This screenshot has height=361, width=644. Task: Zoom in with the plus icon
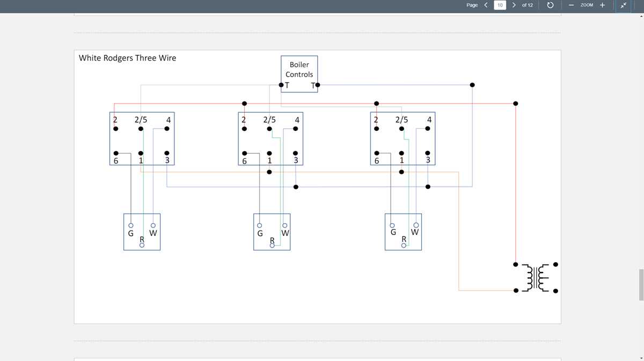pos(602,5)
